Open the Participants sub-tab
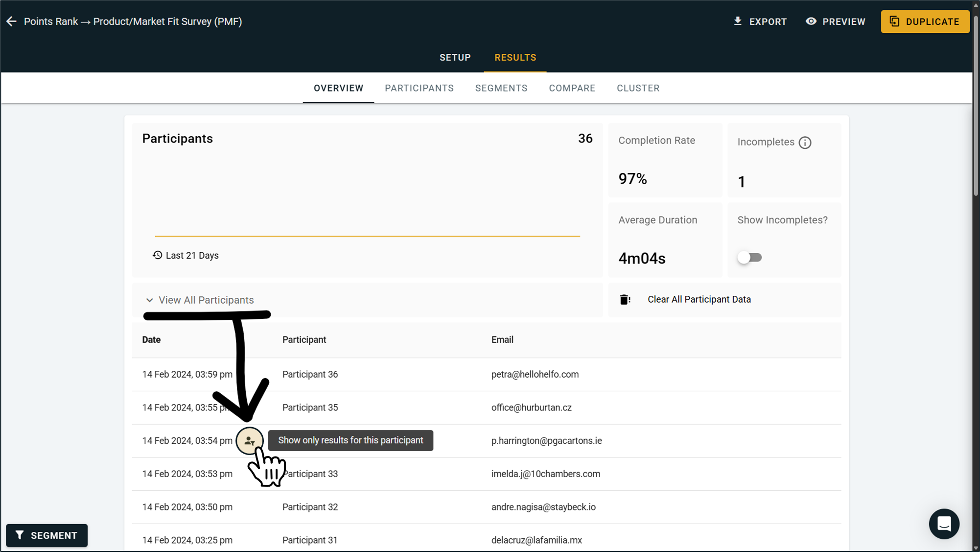 tap(419, 88)
